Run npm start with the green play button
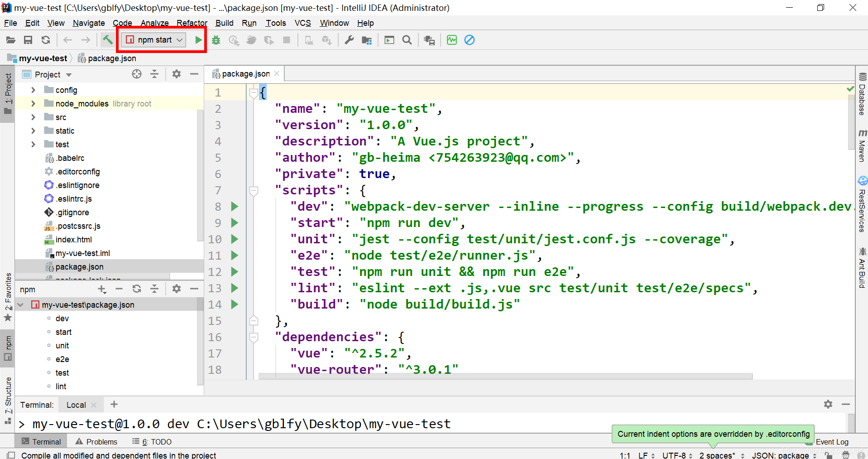The image size is (868, 459). click(198, 40)
